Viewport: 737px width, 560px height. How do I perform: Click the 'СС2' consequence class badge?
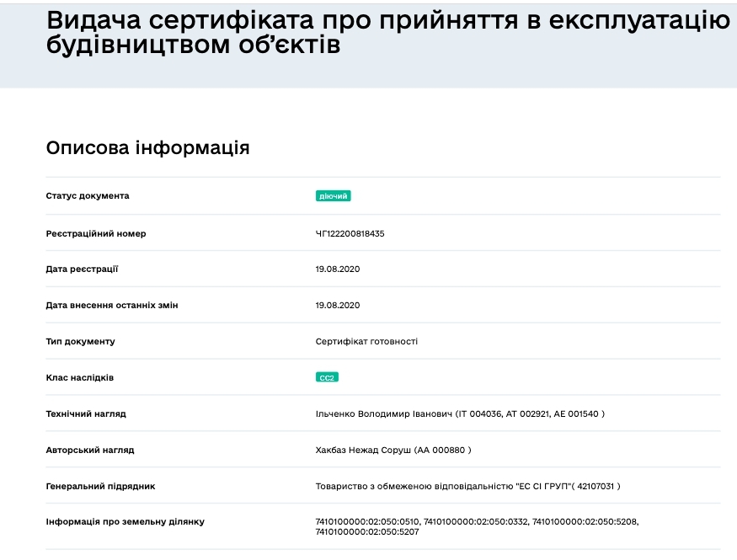click(327, 378)
